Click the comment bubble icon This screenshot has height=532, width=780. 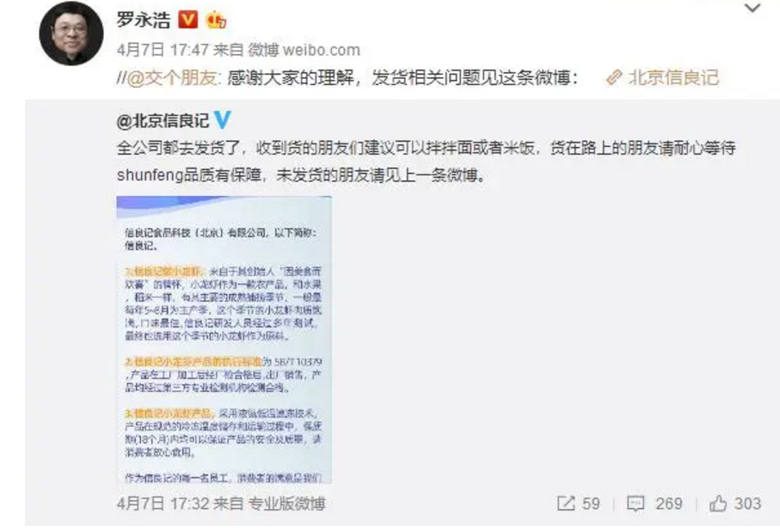coord(636,504)
